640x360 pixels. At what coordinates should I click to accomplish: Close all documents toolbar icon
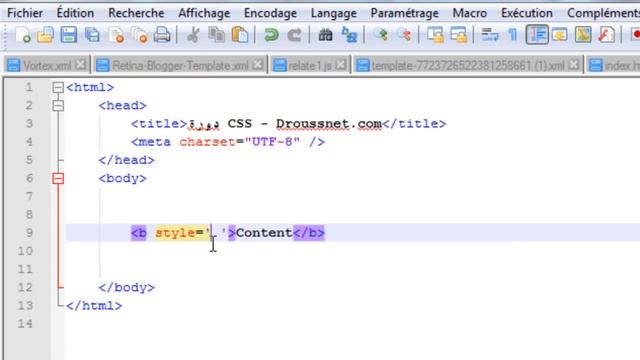[140, 35]
